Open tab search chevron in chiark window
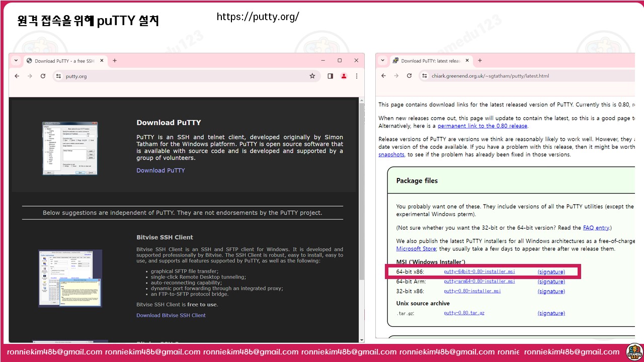The width and height of the screenshot is (644, 362). coord(382,60)
